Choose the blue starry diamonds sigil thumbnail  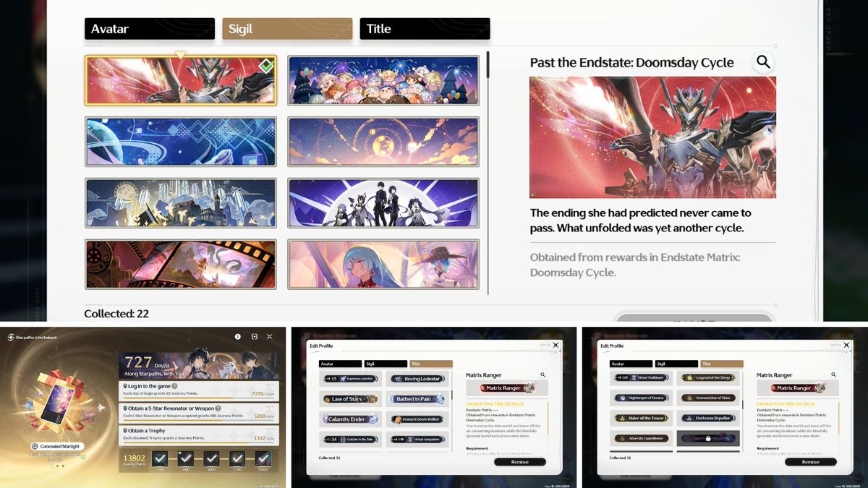pyautogui.click(x=180, y=142)
